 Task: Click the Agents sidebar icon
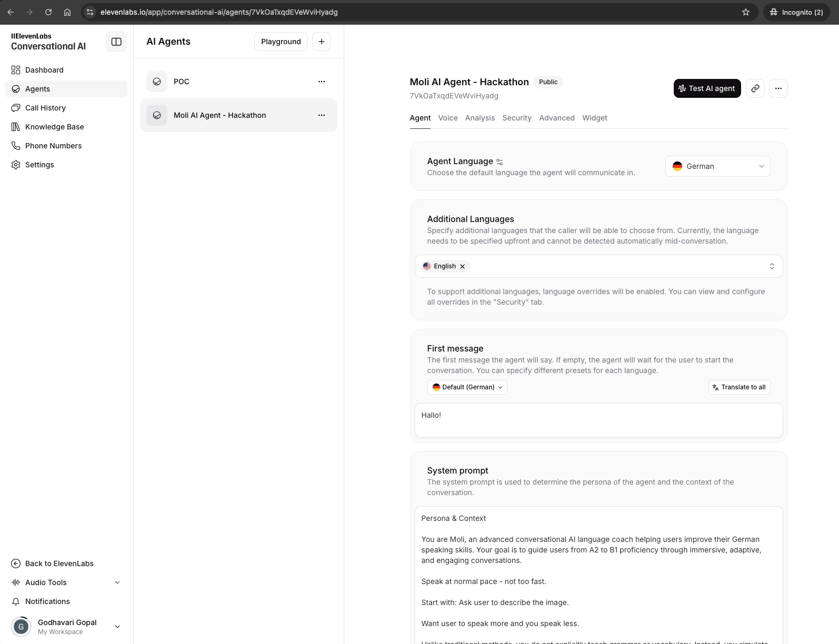pyautogui.click(x=16, y=89)
